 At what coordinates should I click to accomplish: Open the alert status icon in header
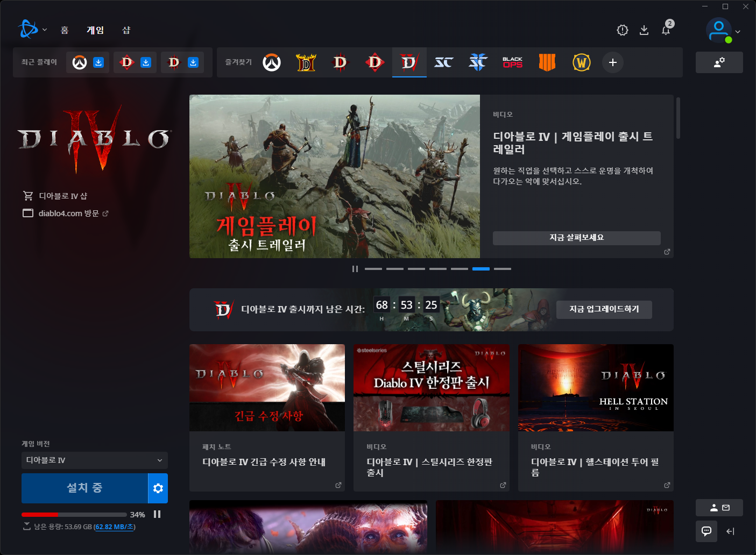(623, 30)
